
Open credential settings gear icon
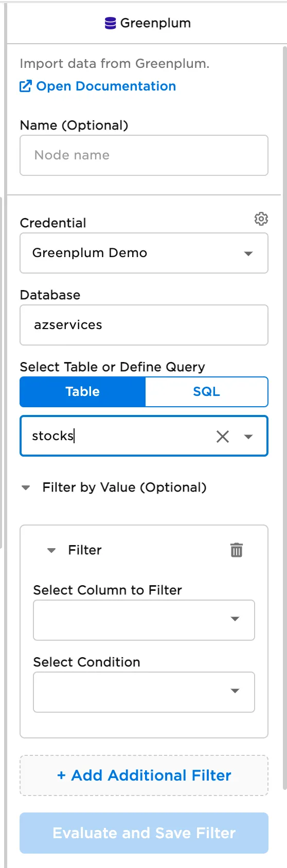pos(261,219)
